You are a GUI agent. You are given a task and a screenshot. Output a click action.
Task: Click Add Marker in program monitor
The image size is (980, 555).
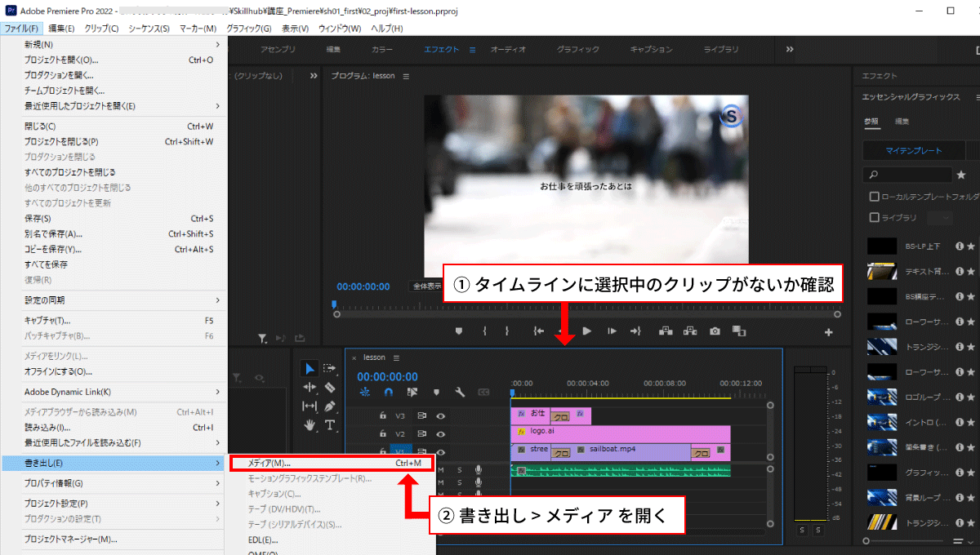click(x=459, y=331)
